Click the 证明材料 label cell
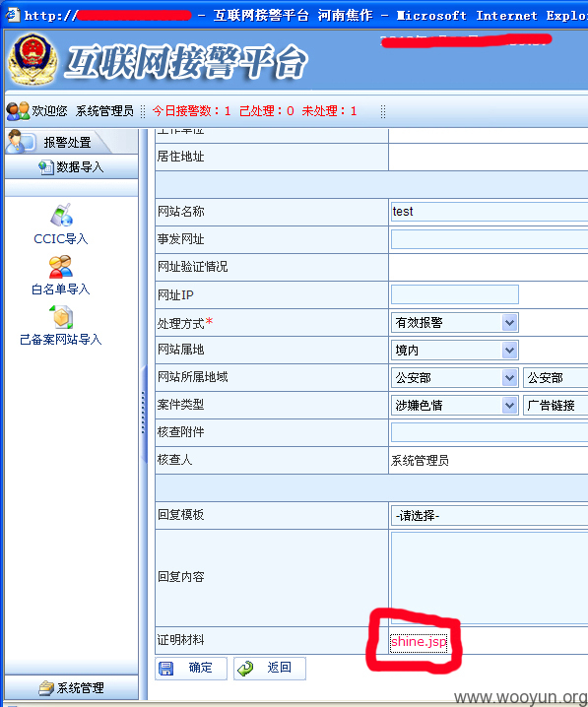588x707 pixels. [272, 640]
